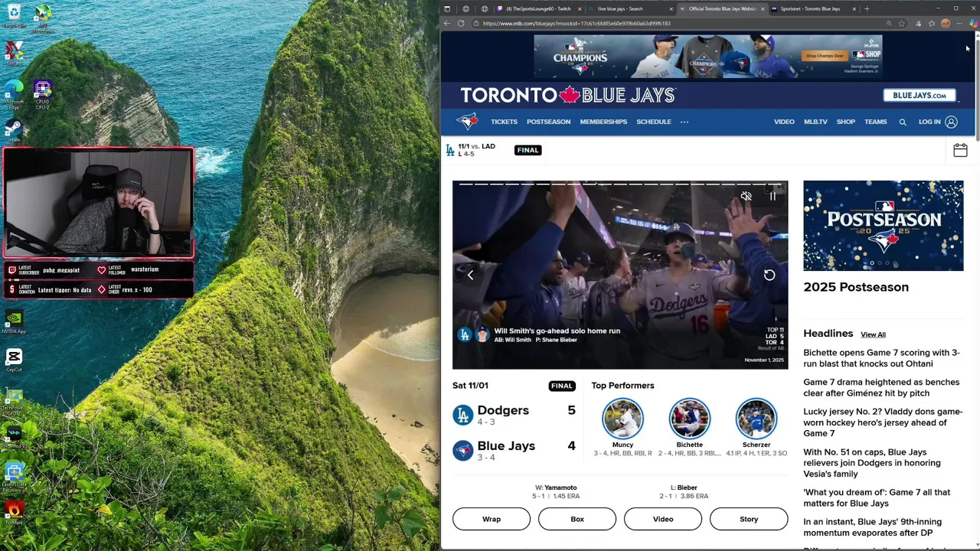980x551 pixels.
Task: Open the Memberships menu item
Action: click(603, 122)
